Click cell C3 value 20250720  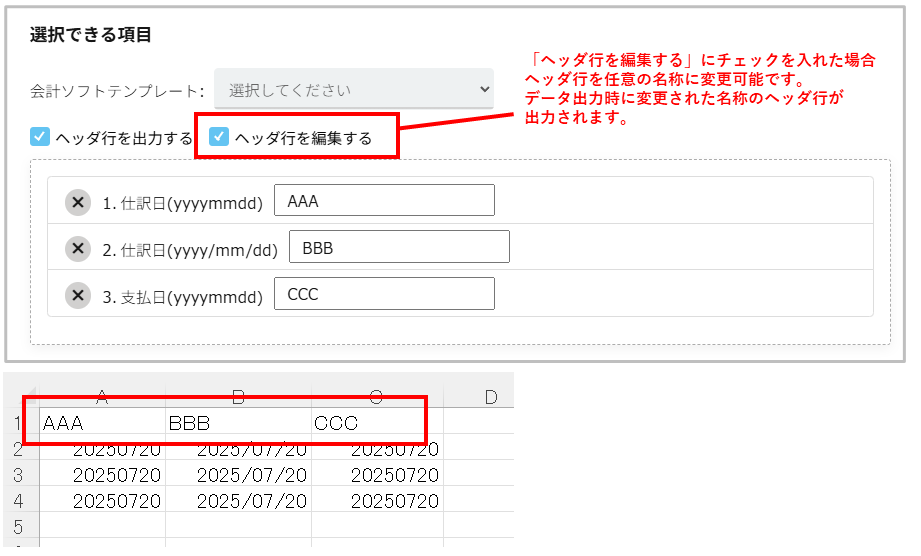coord(377,474)
